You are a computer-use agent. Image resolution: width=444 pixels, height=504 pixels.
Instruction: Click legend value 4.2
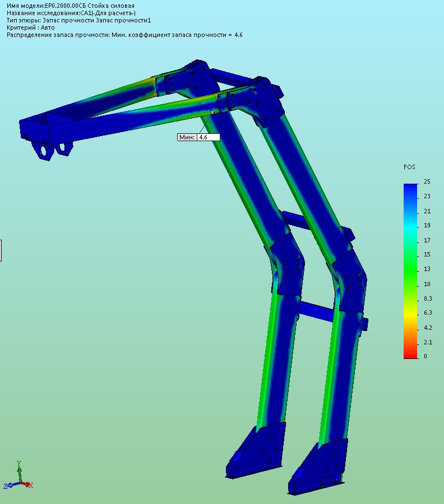click(428, 328)
